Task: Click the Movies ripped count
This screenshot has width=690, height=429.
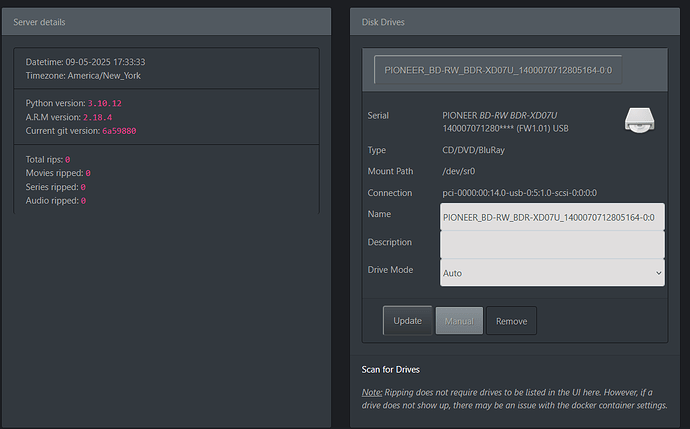Action: tap(88, 173)
